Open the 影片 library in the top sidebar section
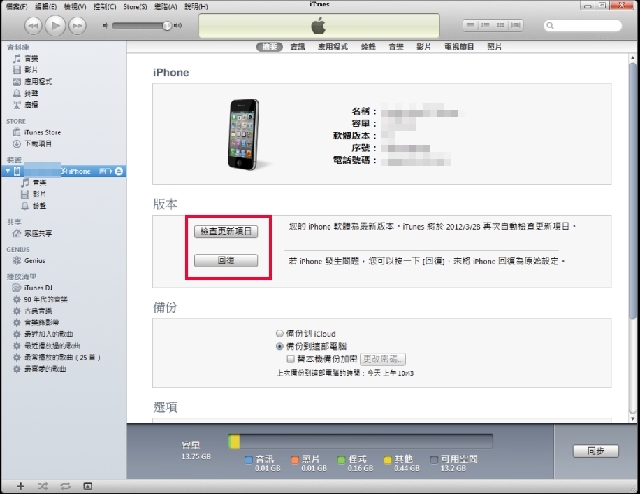This screenshot has height=494, width=640. pos(25,70)
